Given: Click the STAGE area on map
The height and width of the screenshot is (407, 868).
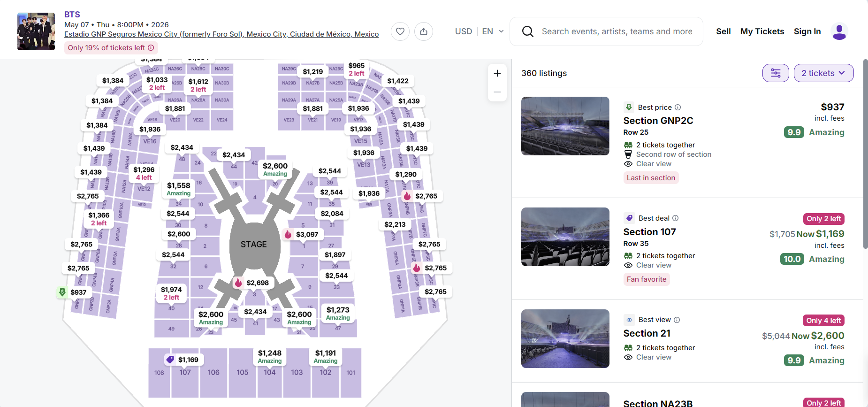Looking at the screenshot, I should click(254, 245).
